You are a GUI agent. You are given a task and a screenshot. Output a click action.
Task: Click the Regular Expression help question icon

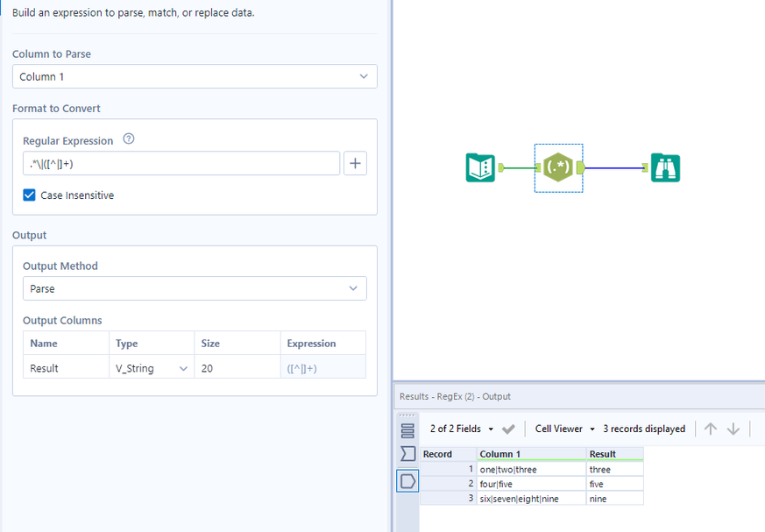[128, 139]
